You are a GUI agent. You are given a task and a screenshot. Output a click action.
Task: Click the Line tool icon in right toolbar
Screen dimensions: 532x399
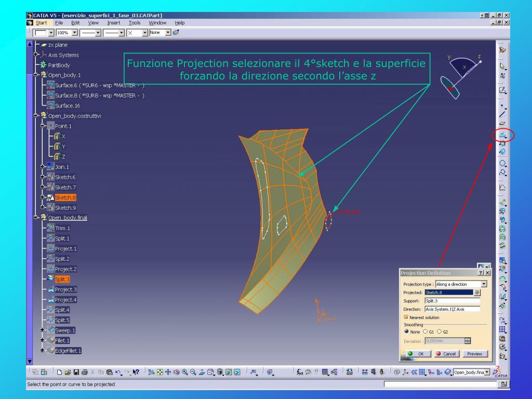coord(502,114)
